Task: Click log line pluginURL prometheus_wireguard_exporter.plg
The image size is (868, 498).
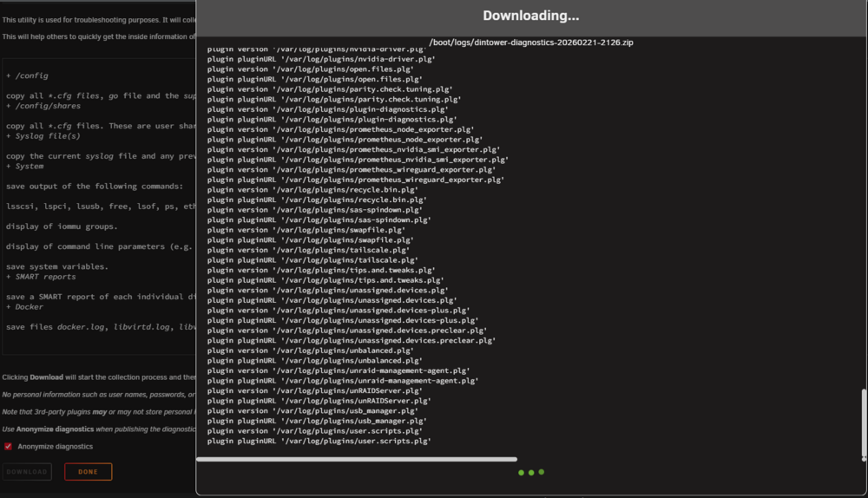Action: click(356, 180)
